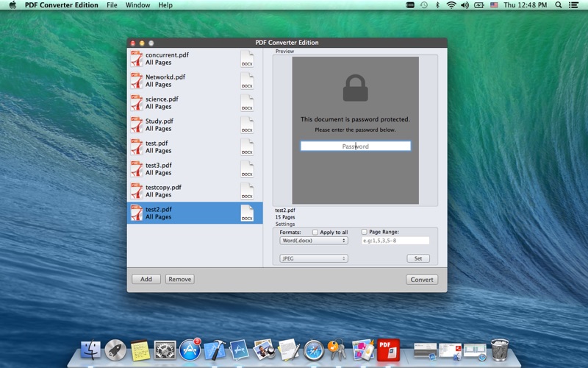The height and width of the screenshot is (368, 588).
Task: Click the DOCX output icon for testcopy.pdf
Action: click(x=247, y=191)
